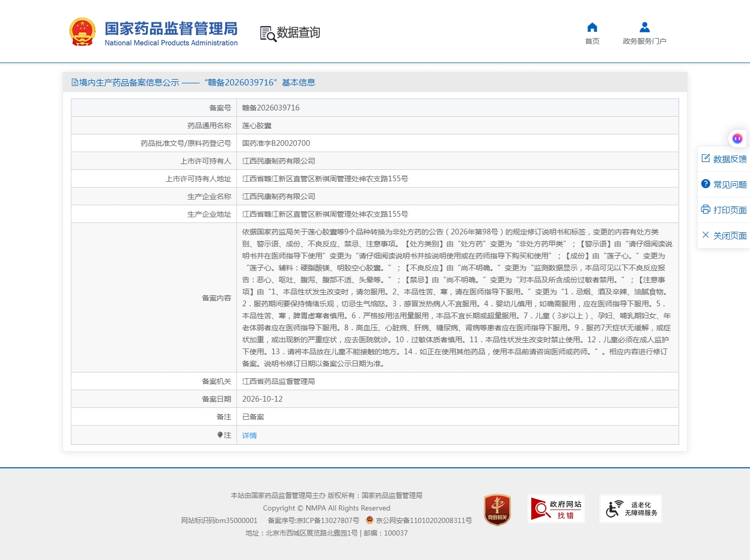Click the 数据反馈 edit icon
The width and height of the screenshot is (750, 560).
(706, 158)
